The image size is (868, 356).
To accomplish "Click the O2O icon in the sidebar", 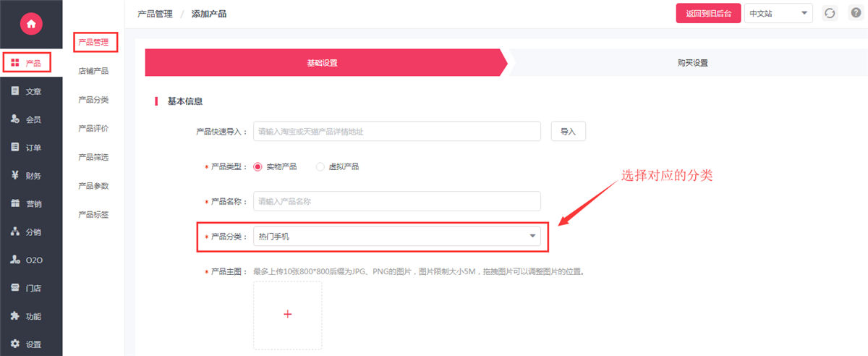I will 15,260.
